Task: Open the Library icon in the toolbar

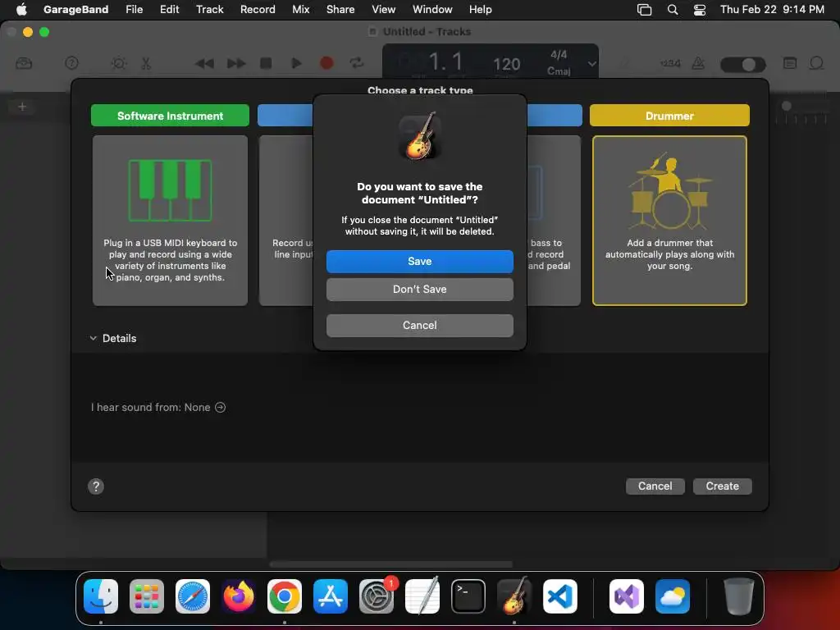Action: (24, 63)
